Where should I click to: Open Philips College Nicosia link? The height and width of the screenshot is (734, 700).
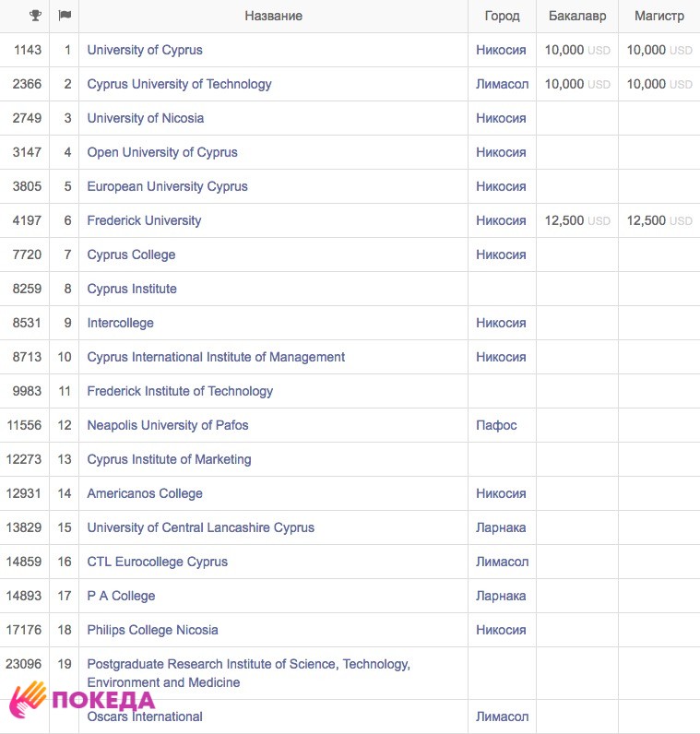pos(152,630)
